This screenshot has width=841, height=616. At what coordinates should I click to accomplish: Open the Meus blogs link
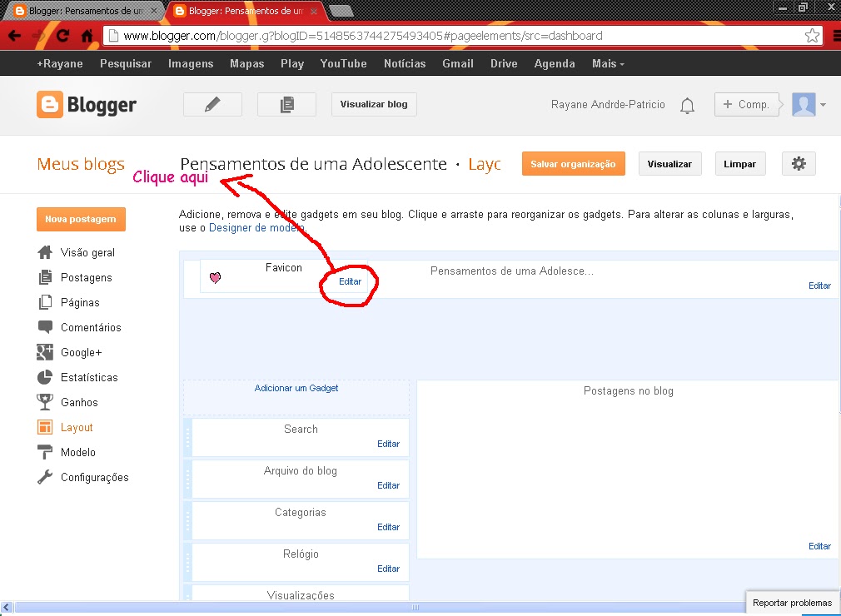pyautogui.click(x=81, y=163)
